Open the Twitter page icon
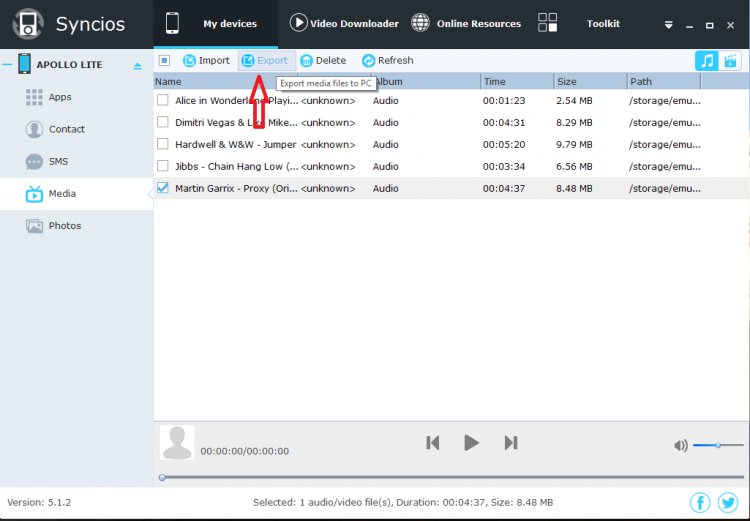This screenshot has width=750, height=521. coord(727,502)
